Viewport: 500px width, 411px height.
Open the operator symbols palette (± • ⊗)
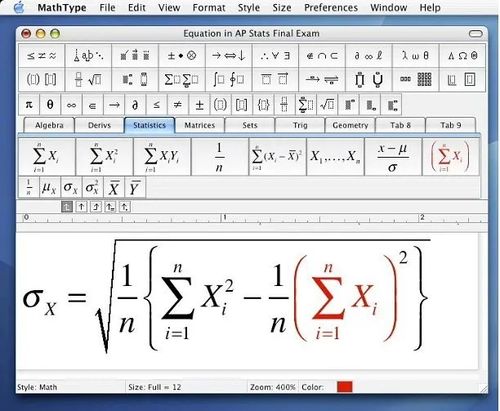pos(182,56)
